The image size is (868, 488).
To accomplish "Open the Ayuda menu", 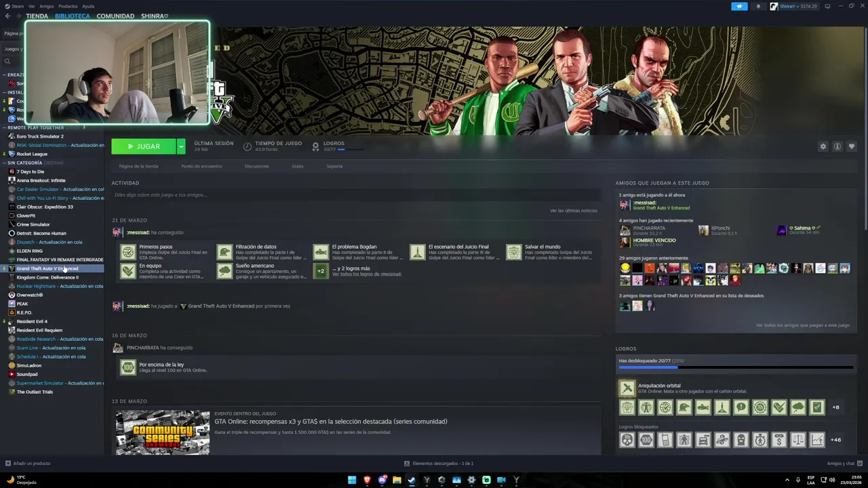I will tap(88, 6).
